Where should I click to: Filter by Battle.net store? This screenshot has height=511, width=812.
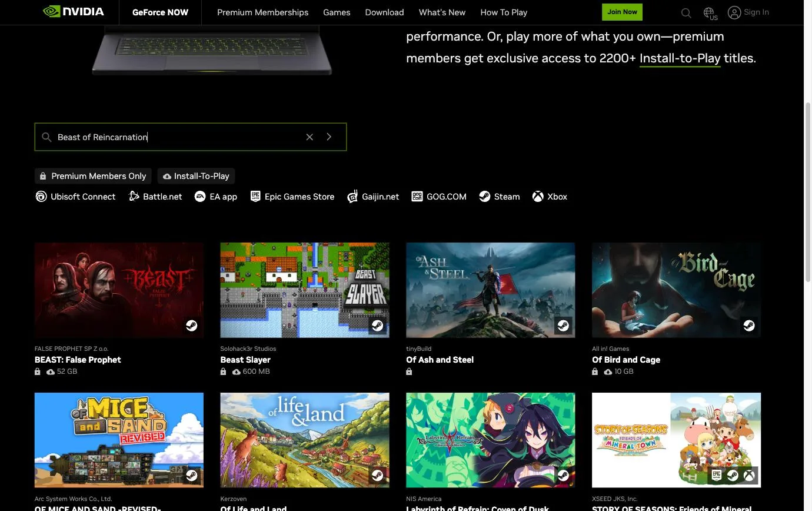pyautogui.click(x=155, y=197)
